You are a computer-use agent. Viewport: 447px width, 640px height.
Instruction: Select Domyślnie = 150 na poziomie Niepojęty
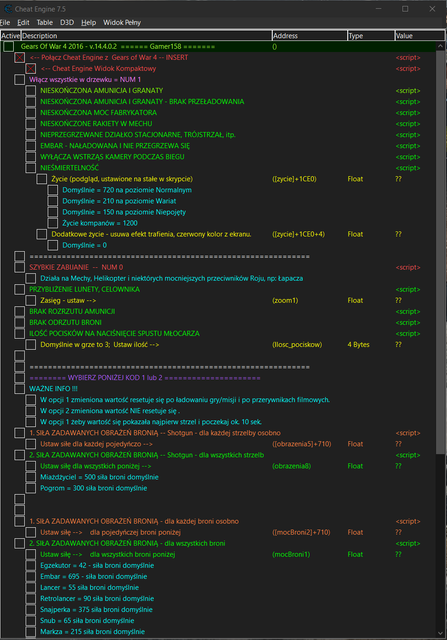(x=124, y=212)
